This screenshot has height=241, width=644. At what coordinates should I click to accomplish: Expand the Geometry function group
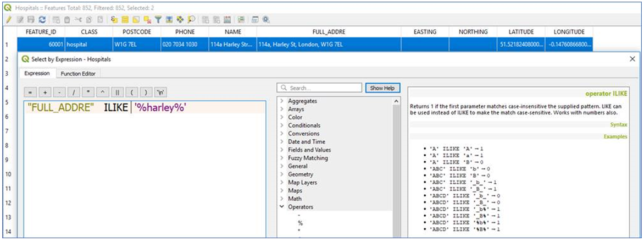[281, 174]
